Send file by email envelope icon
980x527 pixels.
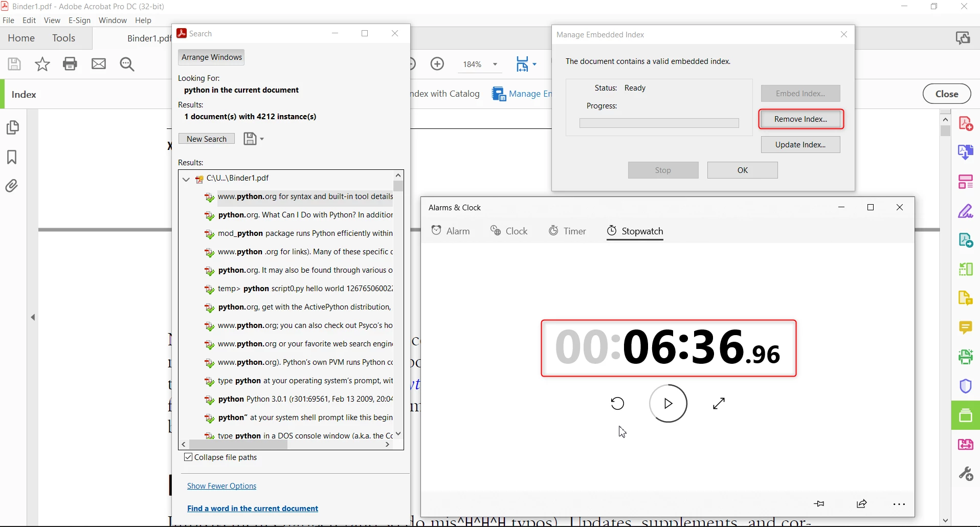pyautogui.click(x=99, y=64)
